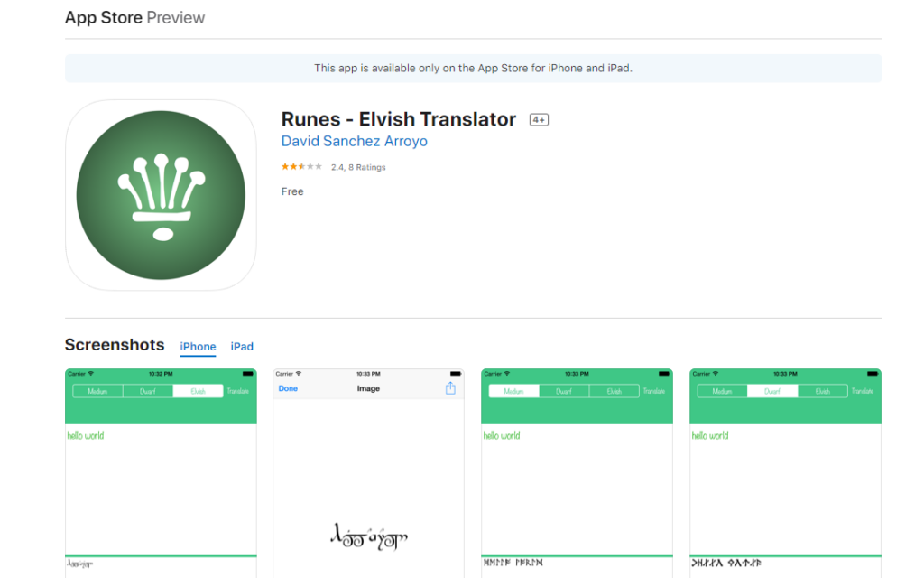Screen dimensions: 924x578
Task: Click the star rating icons
Action: (301, 167)
